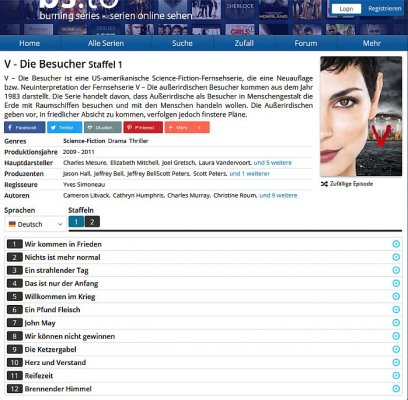Play icon for Nichts ist mehr normal
Image resolution: width=408 pixels, height=400 pixels.
396,257
